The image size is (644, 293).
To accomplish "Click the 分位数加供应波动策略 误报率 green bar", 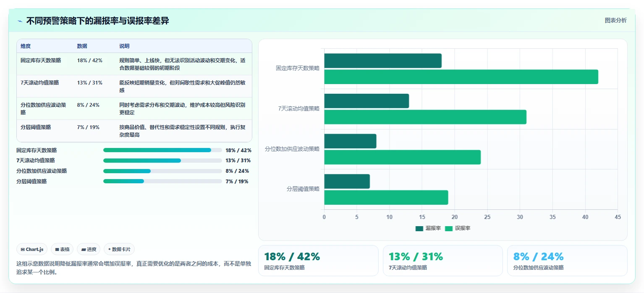I will 402,157.
